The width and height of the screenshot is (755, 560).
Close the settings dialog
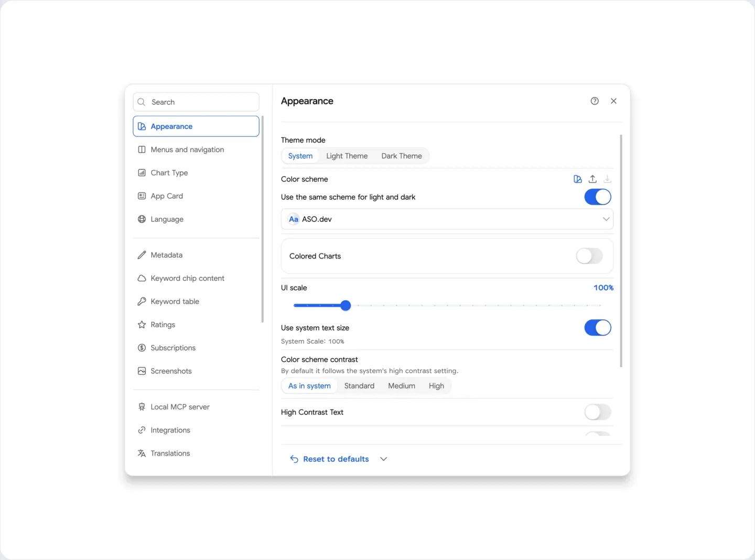tap(613, 101)
